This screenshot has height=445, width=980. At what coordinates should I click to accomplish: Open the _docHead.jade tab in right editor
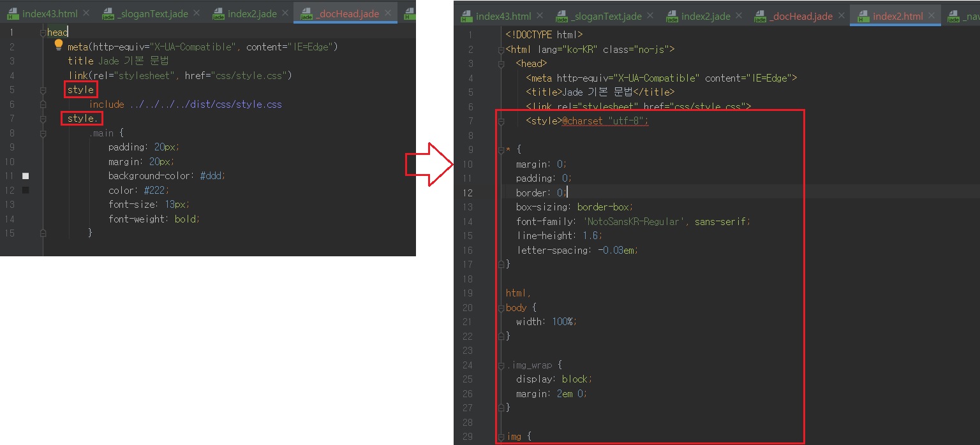pos(801,17)
